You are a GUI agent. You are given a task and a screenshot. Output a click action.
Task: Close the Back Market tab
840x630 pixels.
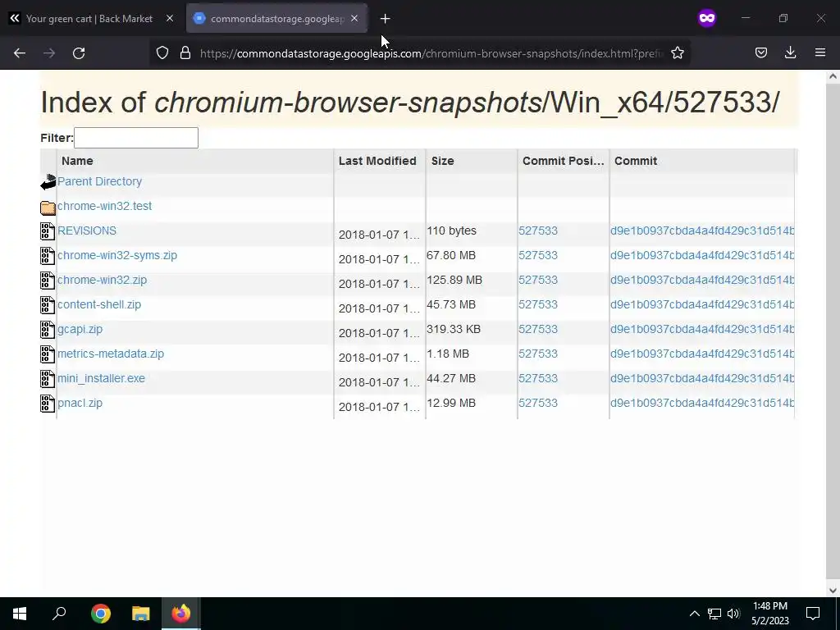click(170, 18)
